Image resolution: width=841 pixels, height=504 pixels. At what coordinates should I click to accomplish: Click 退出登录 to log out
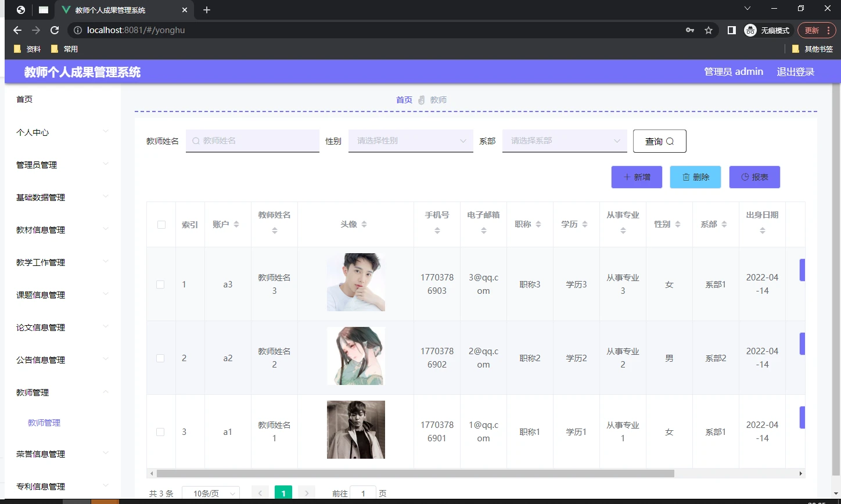(x=795, y=71)
